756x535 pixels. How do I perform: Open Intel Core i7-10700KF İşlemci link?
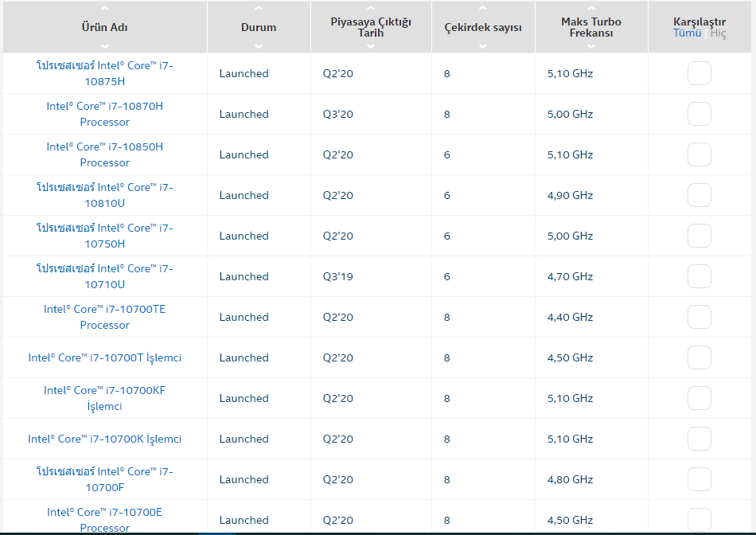tap(104, 398)
